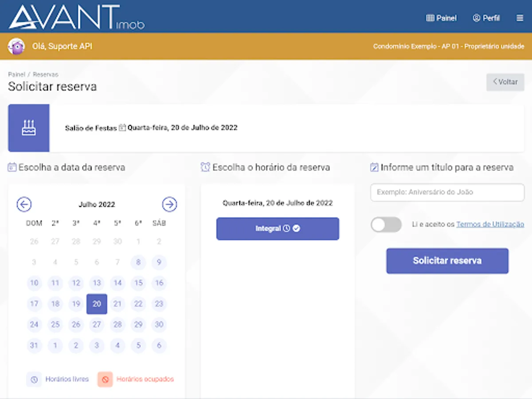Select July 17 on the calendar

[x=34, y=304]
